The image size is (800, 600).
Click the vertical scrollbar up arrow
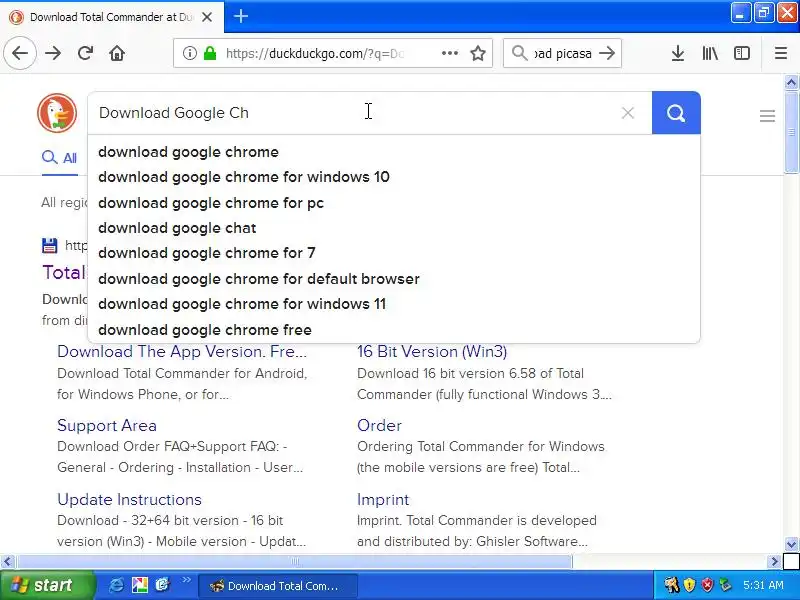[x=791, y=82]
